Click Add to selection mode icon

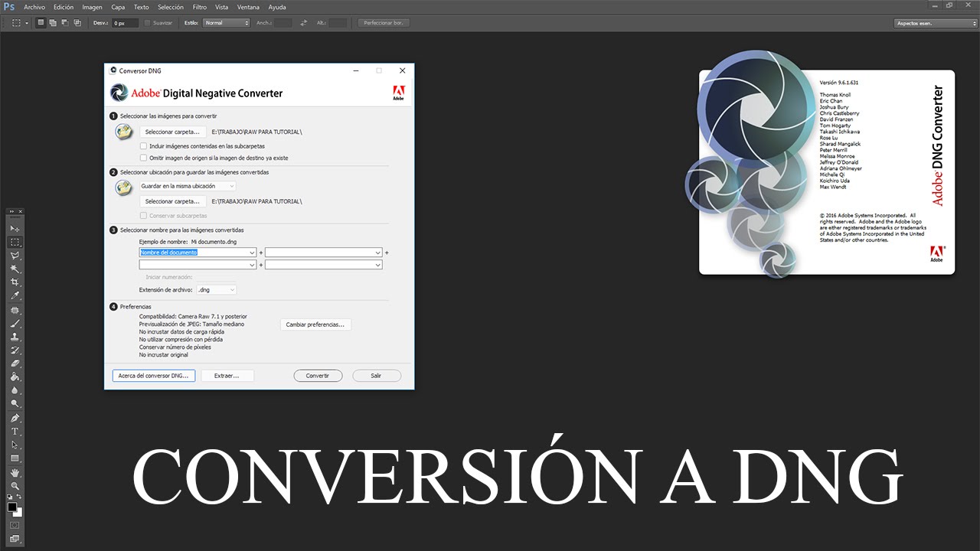53,23
